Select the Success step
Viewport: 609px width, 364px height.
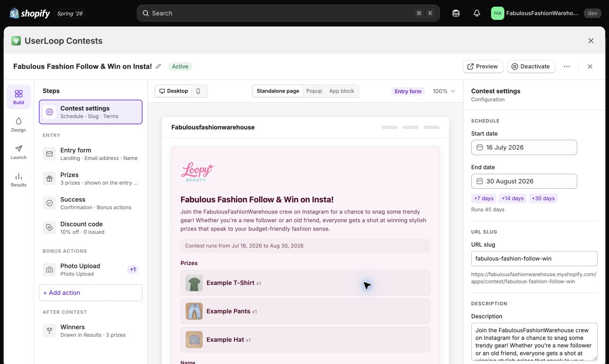click(x=90, y=203)
